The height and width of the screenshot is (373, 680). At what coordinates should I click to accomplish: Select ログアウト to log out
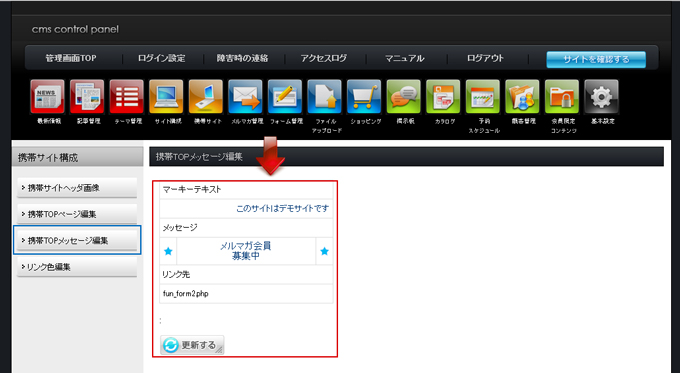click(x=486, y=58)
